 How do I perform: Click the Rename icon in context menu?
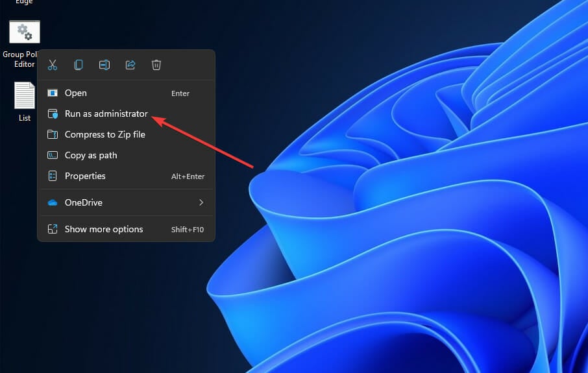[x=104, y=65]
